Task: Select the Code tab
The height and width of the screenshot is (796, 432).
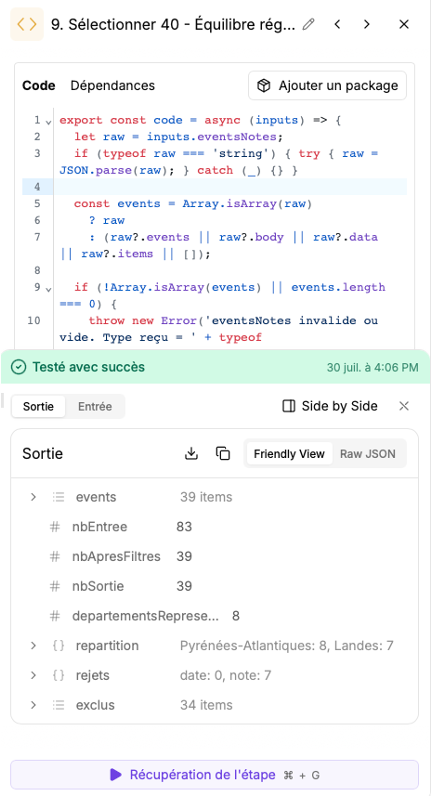Action: [x=39, y=85]
